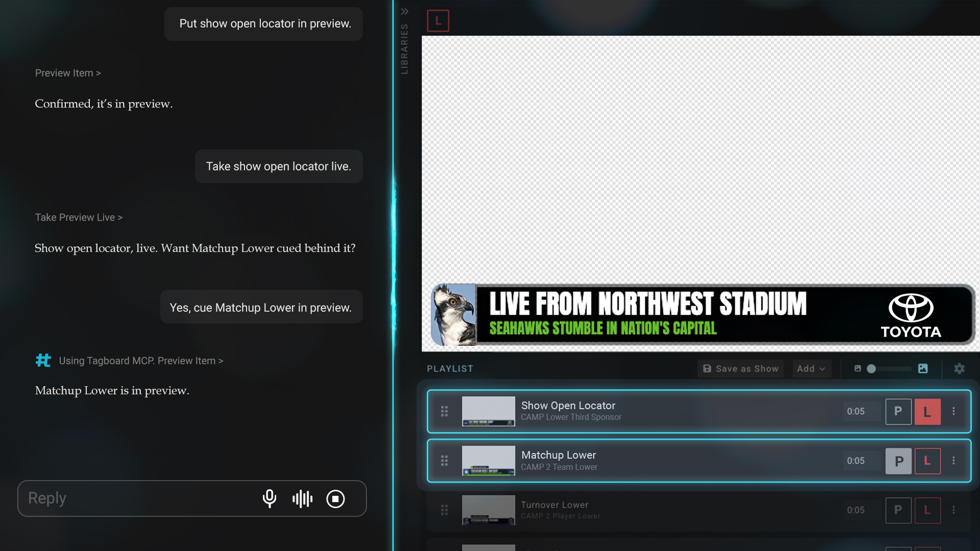Screen dimensions: 980x551
Task: Click 0:05 duration of Turnover Lower
Action: point(856,510)
